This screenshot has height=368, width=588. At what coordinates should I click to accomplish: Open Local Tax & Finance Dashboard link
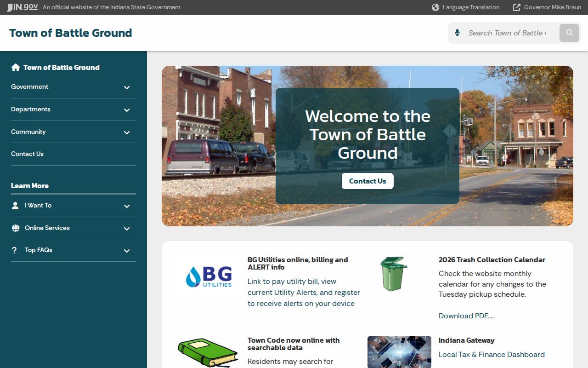click(x=492, y=354)
